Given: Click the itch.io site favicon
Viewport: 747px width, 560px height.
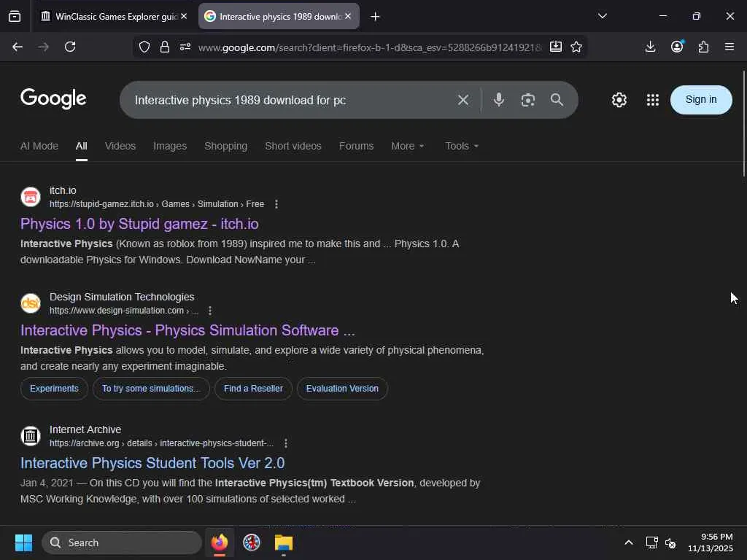Looking at the screenshot, I should 31,197.
